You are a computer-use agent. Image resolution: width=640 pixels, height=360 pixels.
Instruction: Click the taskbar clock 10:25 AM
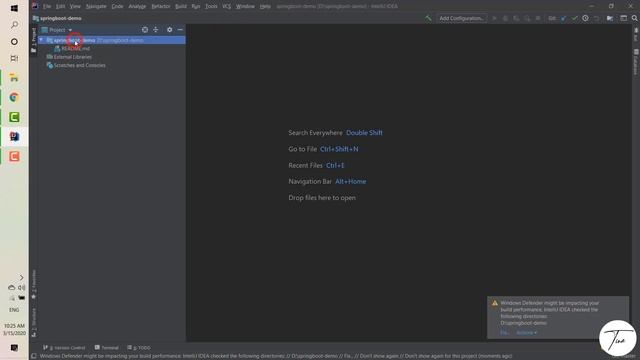14,326
